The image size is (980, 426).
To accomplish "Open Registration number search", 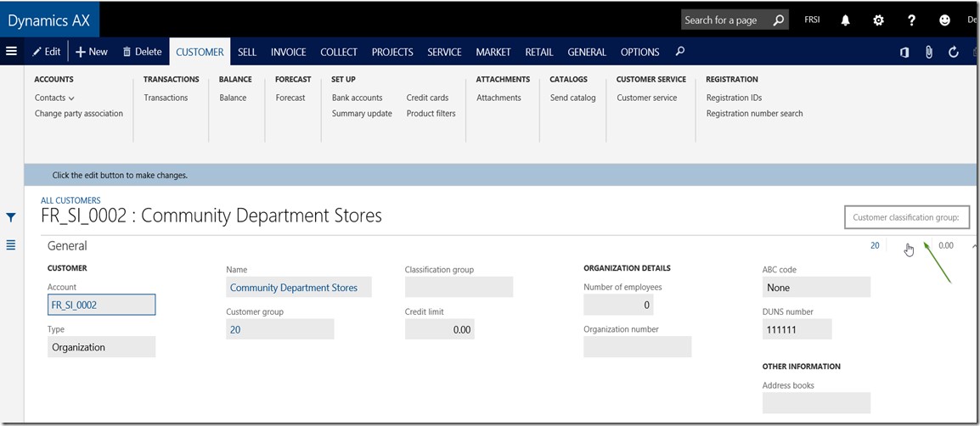I will click(754, 114).
